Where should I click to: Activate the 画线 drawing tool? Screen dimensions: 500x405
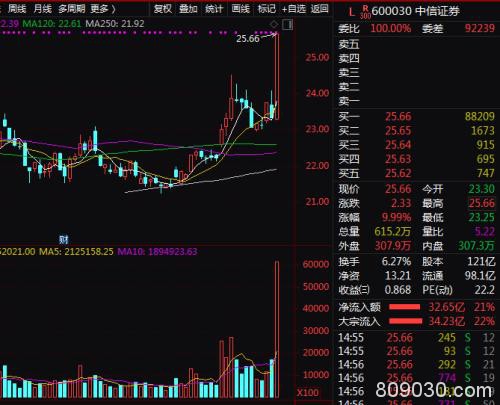click(241, 9)
